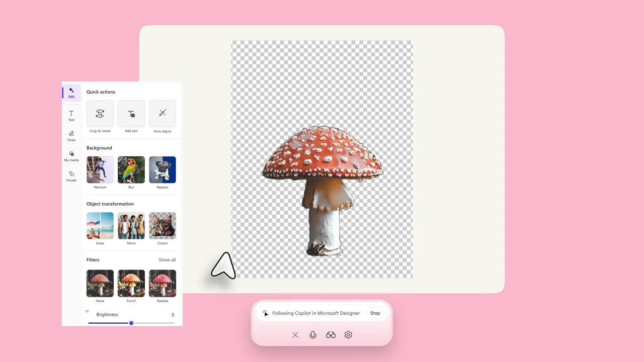Open the Visuals panel
The height and width of the screenshot is (362, 644).
[71, 176]
